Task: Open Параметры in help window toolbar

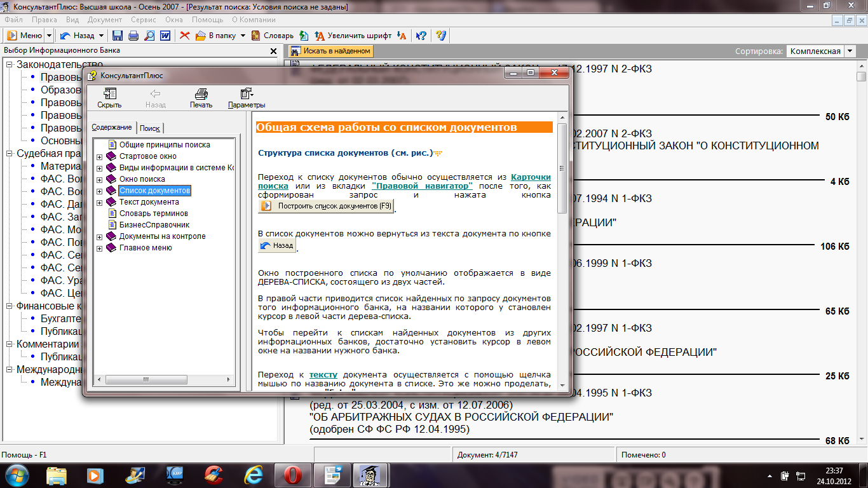Action: [247, 98]
